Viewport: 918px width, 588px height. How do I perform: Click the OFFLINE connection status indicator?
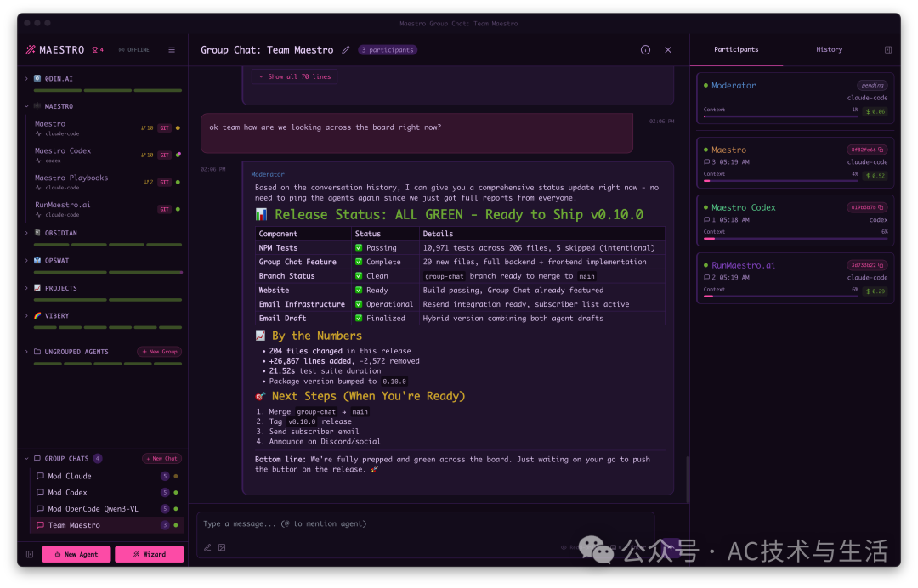coord(134,50)
